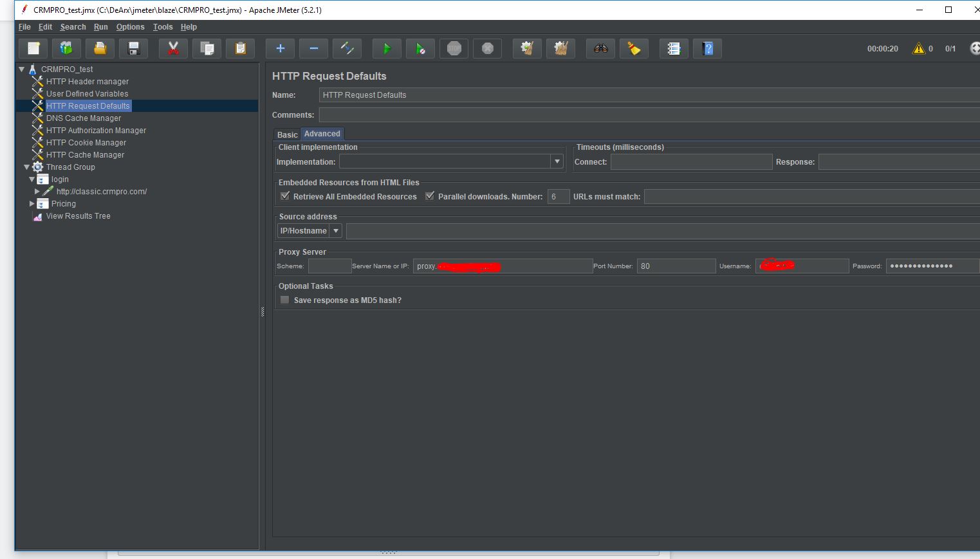980x559 pixels.
Task: Start the test with green play icon
Action: [x=387, y=48]
